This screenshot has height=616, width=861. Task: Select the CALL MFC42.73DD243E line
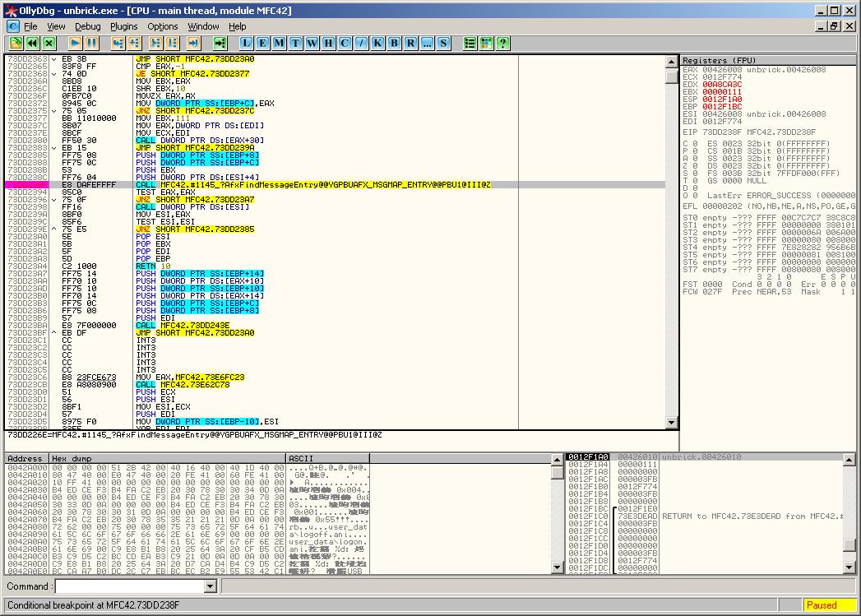coord(335,326)
